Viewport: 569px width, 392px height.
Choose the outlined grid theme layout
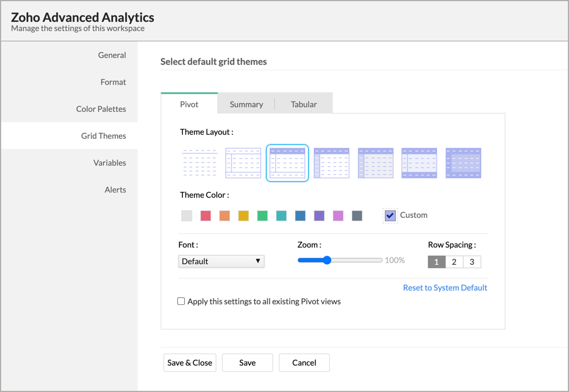[x=243, y=163]
